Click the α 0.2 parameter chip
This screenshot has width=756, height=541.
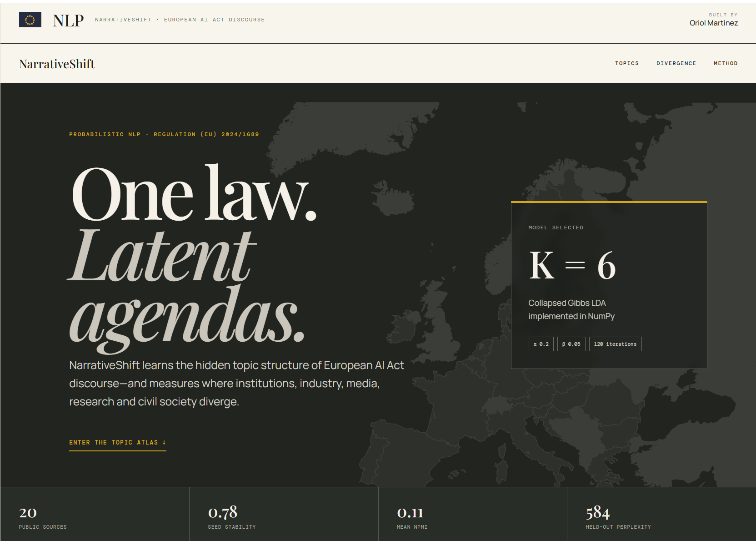coord(541,344)
